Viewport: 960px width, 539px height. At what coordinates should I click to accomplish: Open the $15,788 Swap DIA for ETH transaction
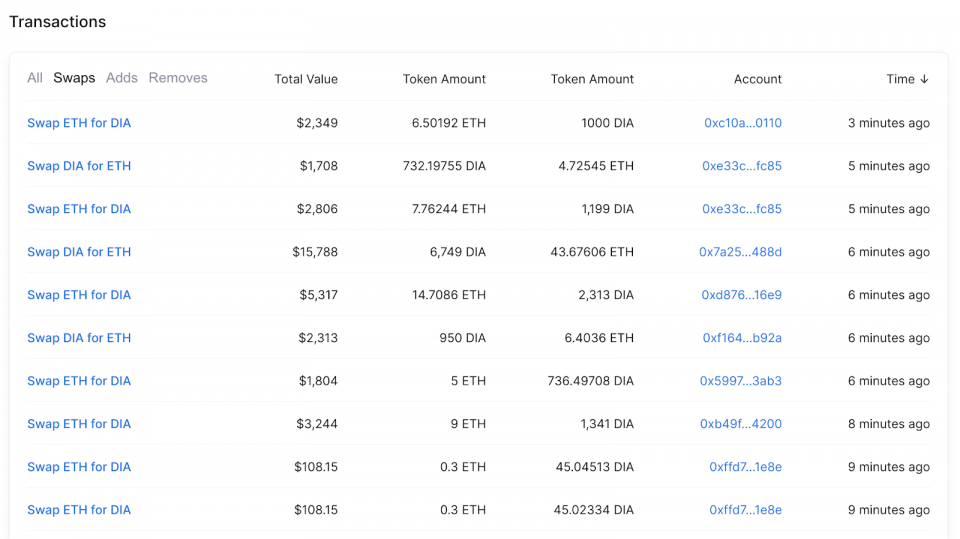click(x=79, y=252)
